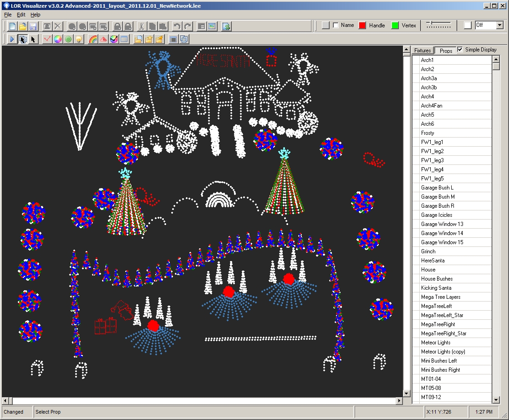Uncheck the Simple Display checkbox
The width and height of the screenshot is (509, 420).
[x=460, y=50]
